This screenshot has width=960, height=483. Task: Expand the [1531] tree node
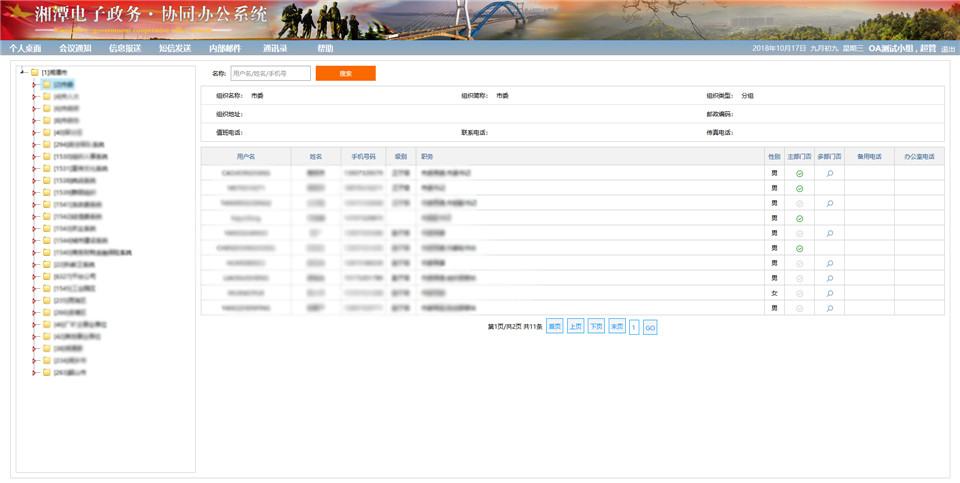coord(33,168)
